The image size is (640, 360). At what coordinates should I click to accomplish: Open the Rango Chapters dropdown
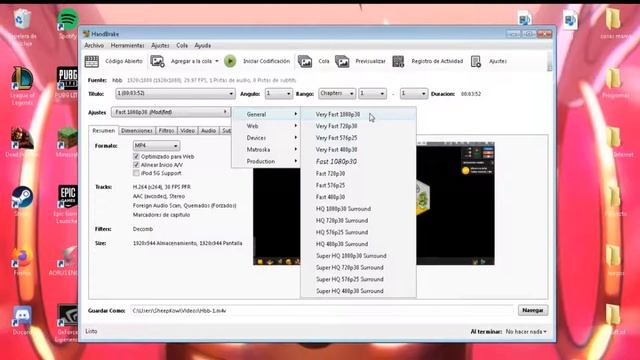click(x=337, y=93)
